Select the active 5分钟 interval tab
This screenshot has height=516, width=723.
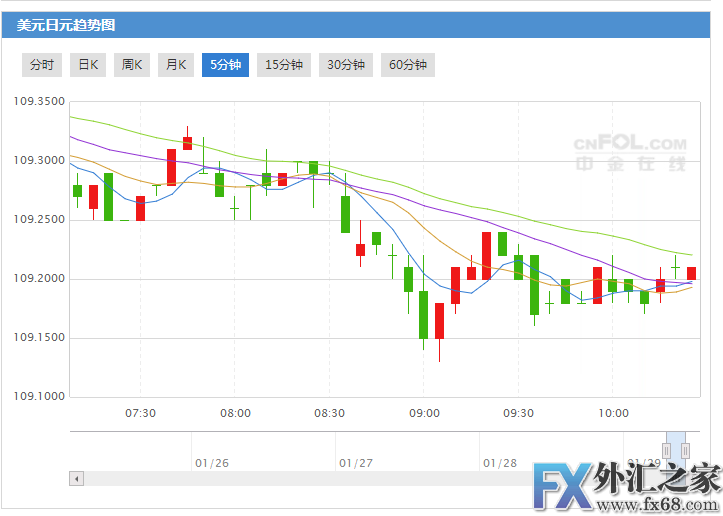point(225,65)
